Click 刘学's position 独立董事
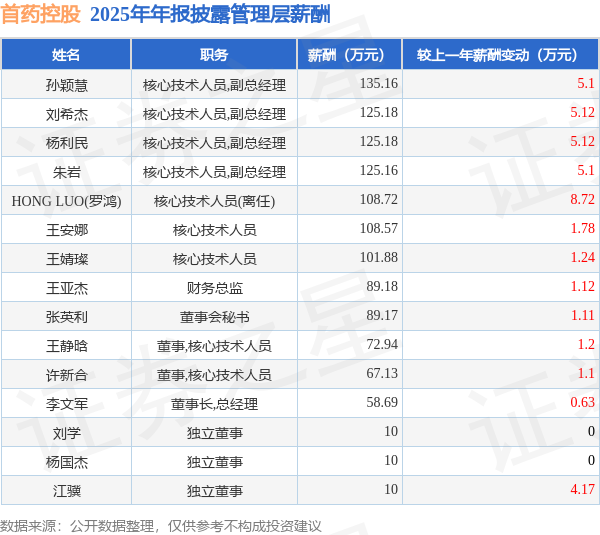This screenshot has height=535, width=600. click(x=214, y=433)
